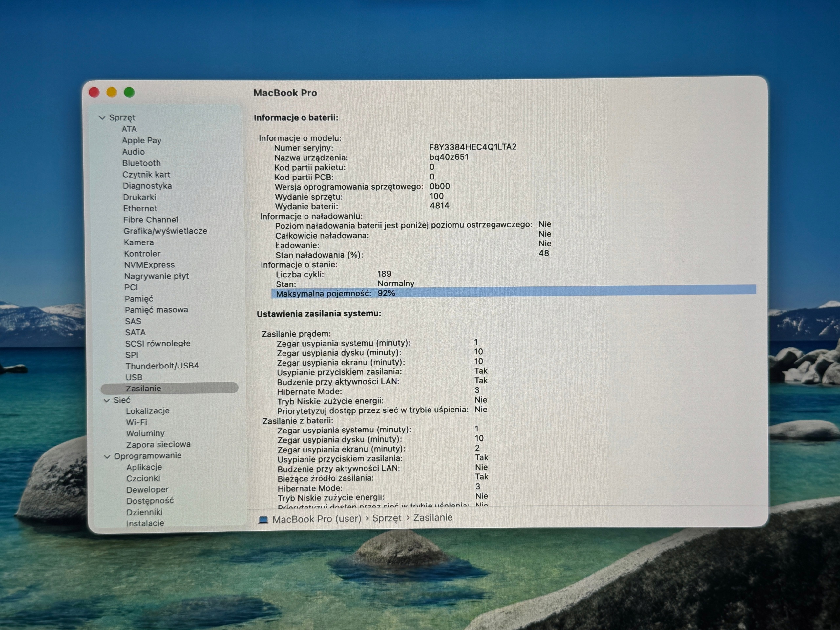The width and height of the screenshot is (840, 630).
Task: Select SPI in the sidebar
Action: (132, 355)
